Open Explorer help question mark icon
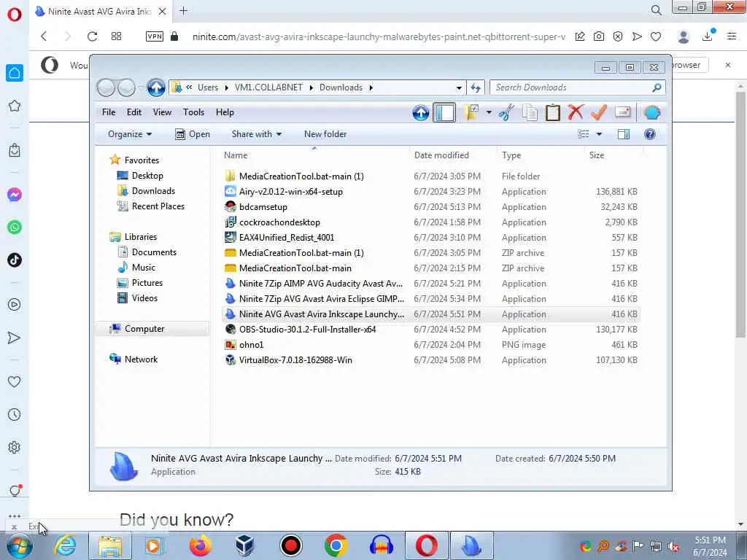This screenshot has height=560, width=747. coord(650,134)
